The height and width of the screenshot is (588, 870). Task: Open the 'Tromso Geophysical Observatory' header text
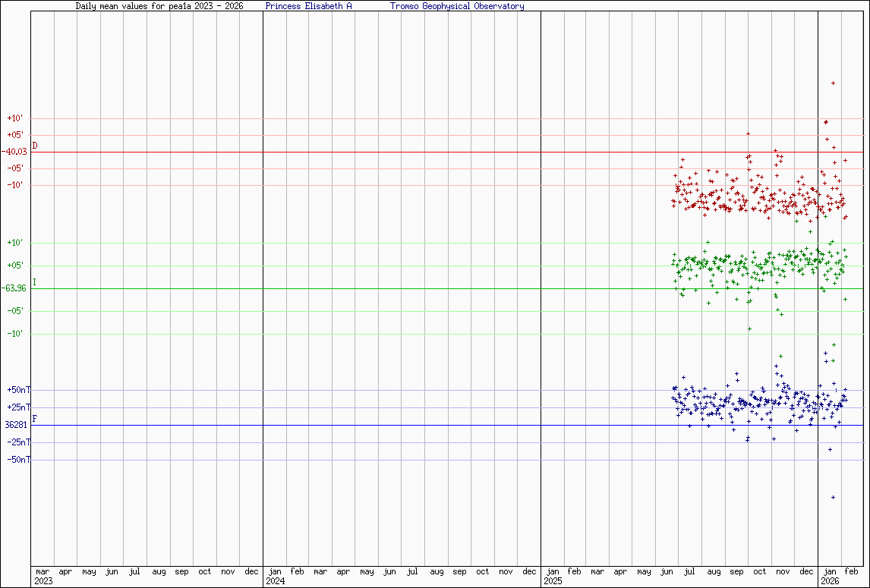456,6
